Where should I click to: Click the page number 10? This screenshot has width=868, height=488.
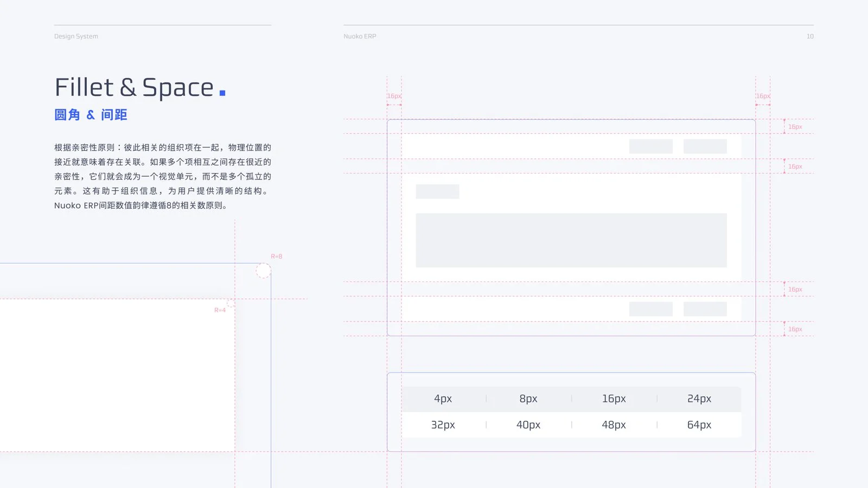click(x=810, y=36)
